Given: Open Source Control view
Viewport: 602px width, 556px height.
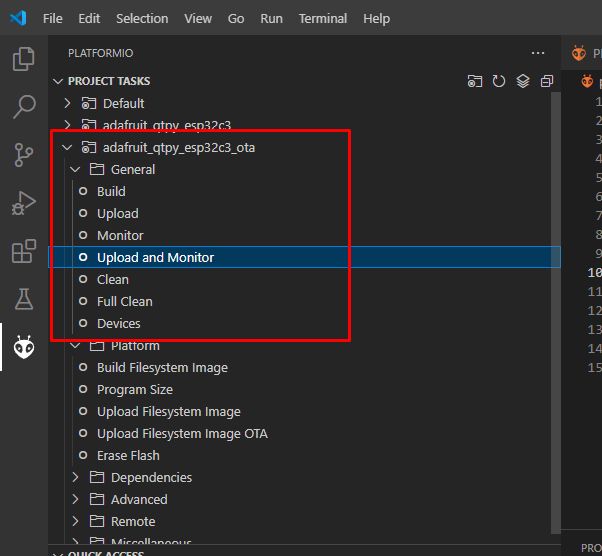Looking at the screenshot, I should coord(23,155).
